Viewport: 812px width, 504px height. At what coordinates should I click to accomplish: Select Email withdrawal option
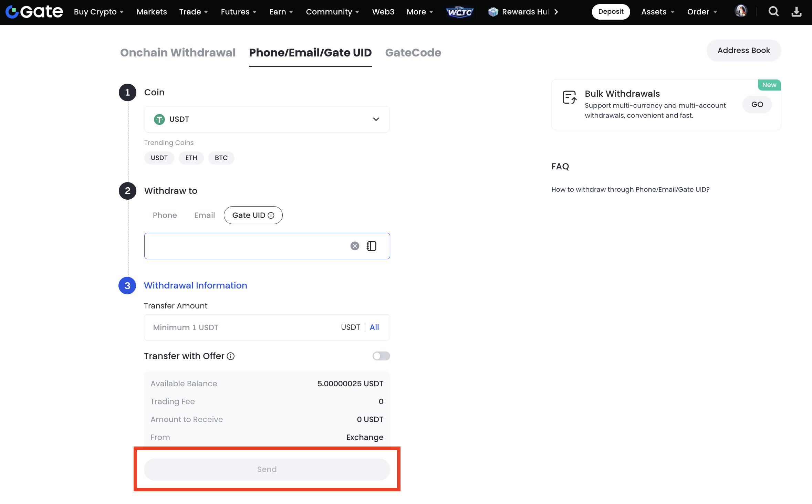point(204,216)
